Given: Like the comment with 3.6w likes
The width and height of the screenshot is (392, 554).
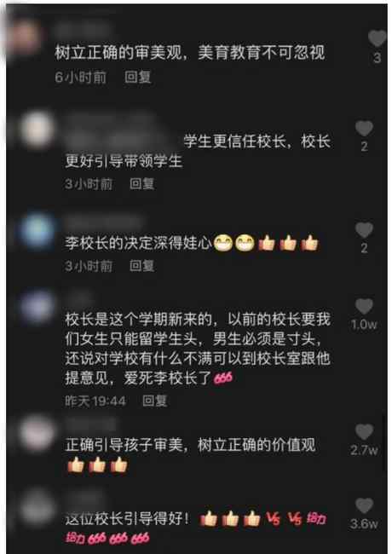Looking at the screenshot, I should [364, 505].
